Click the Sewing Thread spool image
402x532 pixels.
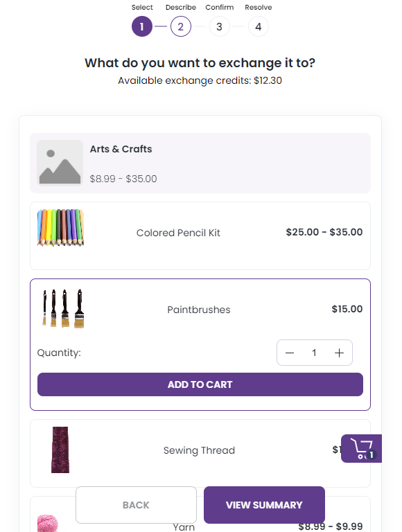click(60, 450)
